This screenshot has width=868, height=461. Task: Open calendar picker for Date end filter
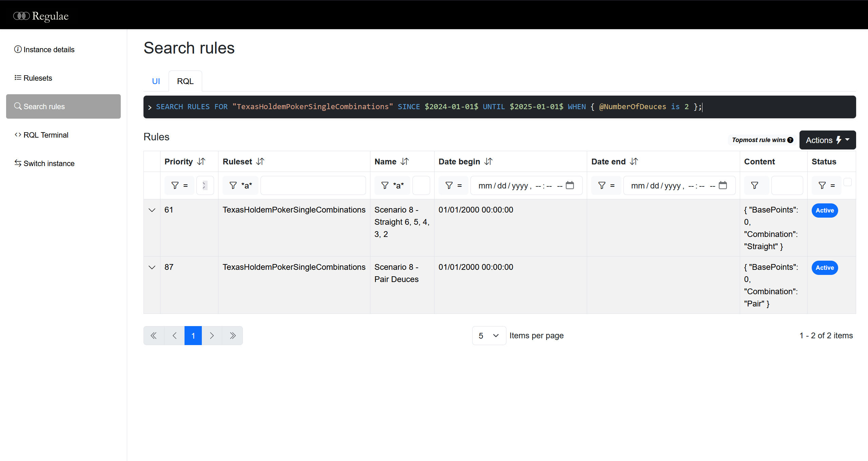(723, 185)
